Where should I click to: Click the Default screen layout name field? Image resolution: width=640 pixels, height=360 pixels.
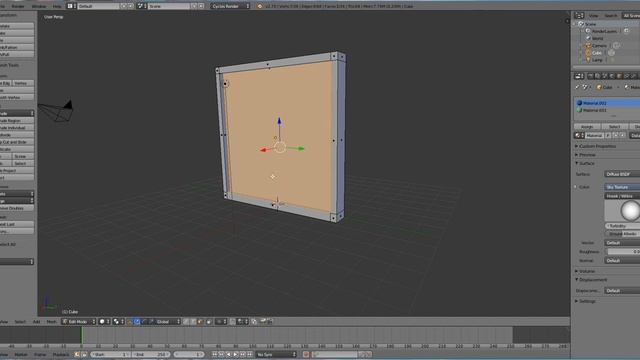pyautogui.click(x=98, y=6)
